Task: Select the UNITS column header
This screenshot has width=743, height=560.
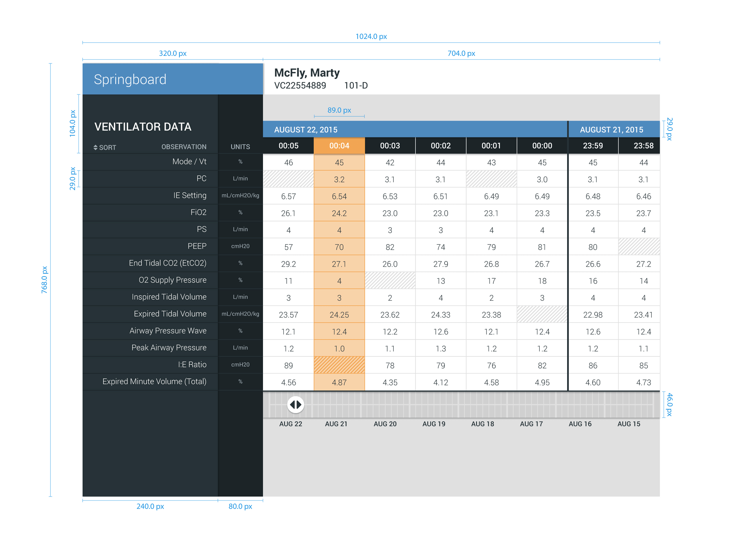Action: tap(240, 147)
